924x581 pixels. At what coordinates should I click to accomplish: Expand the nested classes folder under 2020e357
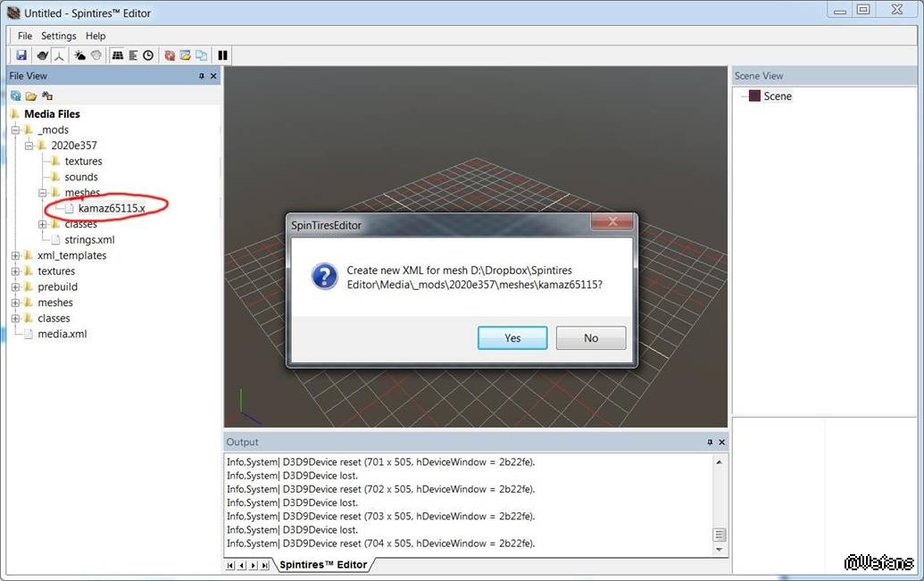pos(43,225)
